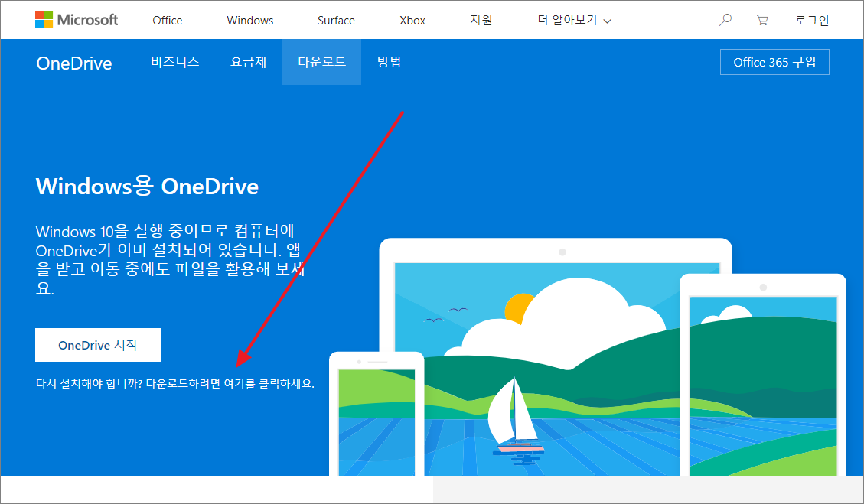Expand the 더 알아보기 dropdown
This screenshot has width=864, height=504.
(574, 21)
